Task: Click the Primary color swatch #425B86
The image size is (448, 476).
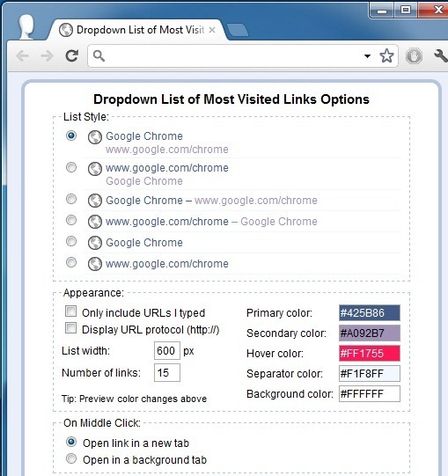Action: (x=370, y=312)
